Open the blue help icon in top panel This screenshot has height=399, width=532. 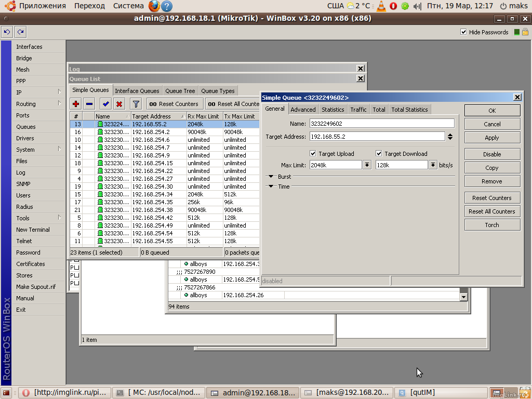[167, 6]
